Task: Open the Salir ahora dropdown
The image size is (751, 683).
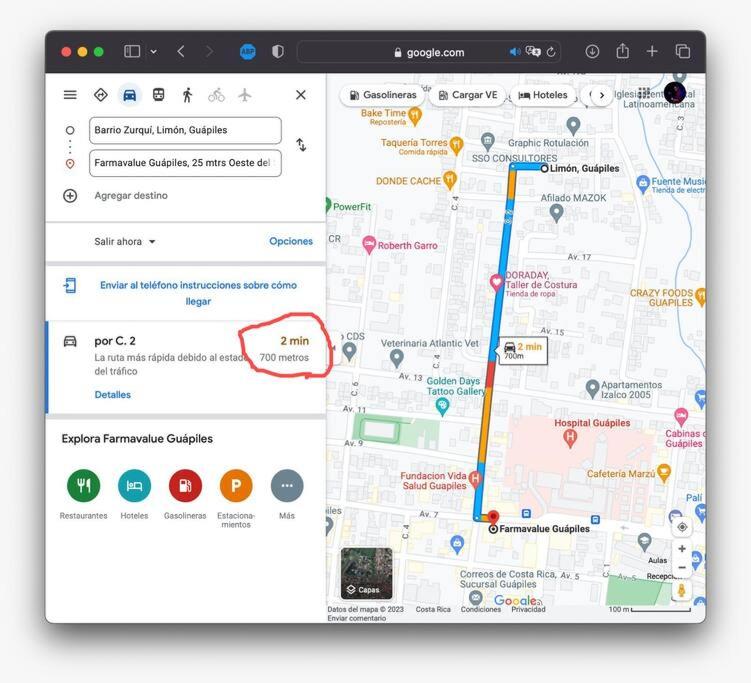Action: click(x=125, y=241)
